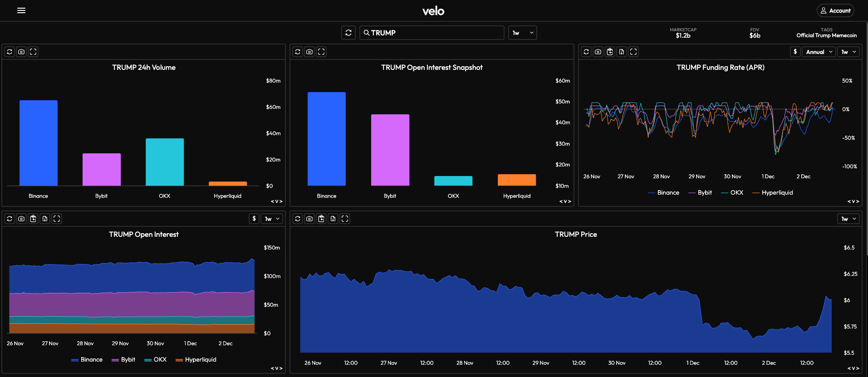Image resolution: width=868 pixels, height=377 pixels.
Task: Click the camera icon on the Price panel
Action: pos(309,219)
